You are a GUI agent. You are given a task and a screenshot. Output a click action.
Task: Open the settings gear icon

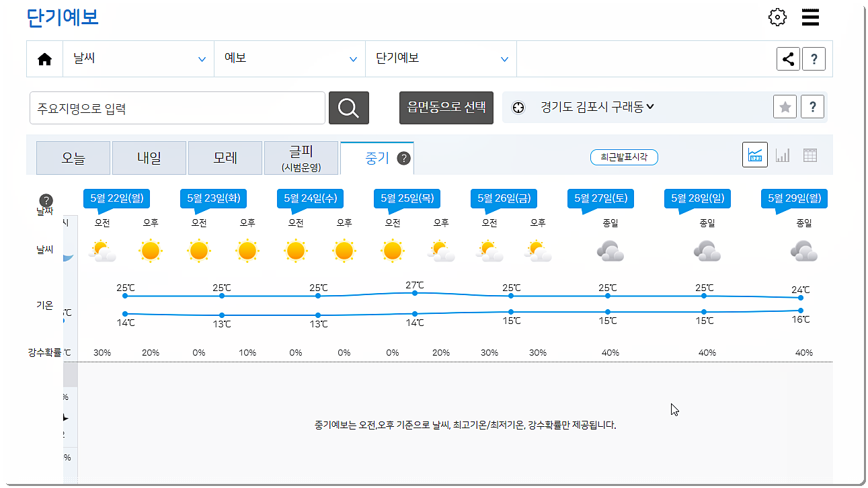tap(777, 17)
